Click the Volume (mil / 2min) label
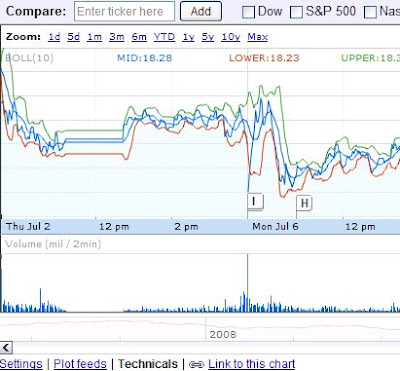This screenshot has width=400, height=371. click(x=53, y=244)
